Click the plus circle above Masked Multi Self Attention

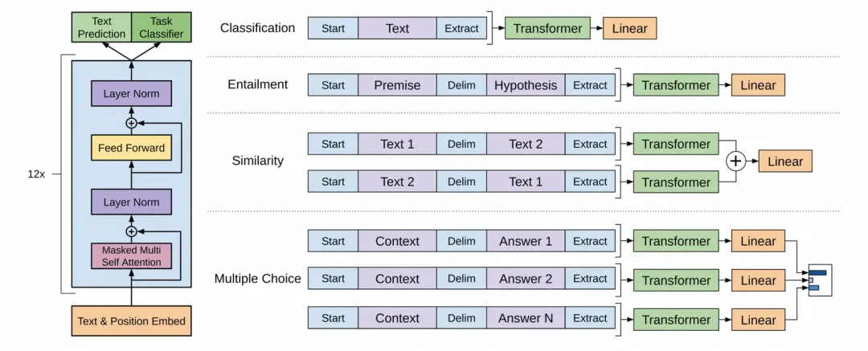point(132,231)
